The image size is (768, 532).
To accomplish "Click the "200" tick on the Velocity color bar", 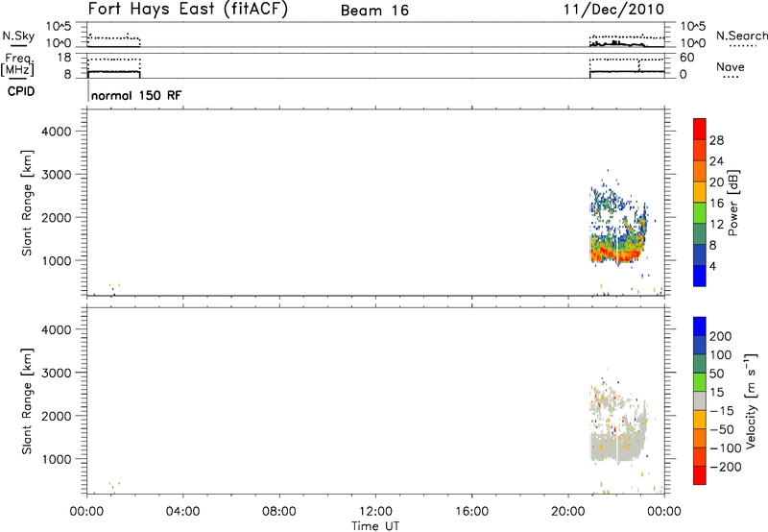I will pyautogui.click(x=721, y=336).
